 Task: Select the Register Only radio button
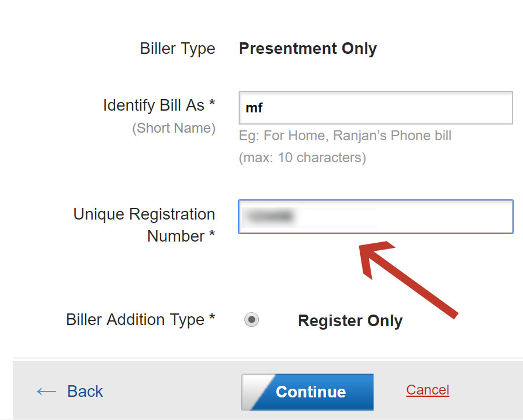251,320
